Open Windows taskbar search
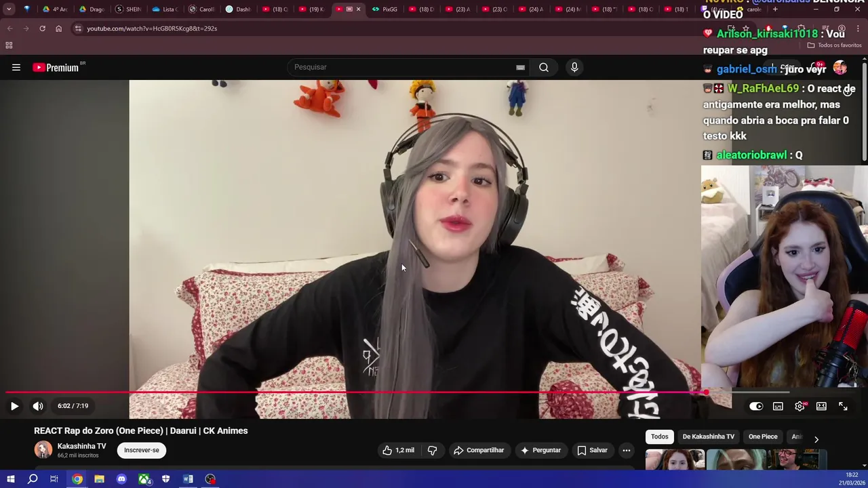Image resolution: width=868 pixels, height=488 pixels. 33,479
